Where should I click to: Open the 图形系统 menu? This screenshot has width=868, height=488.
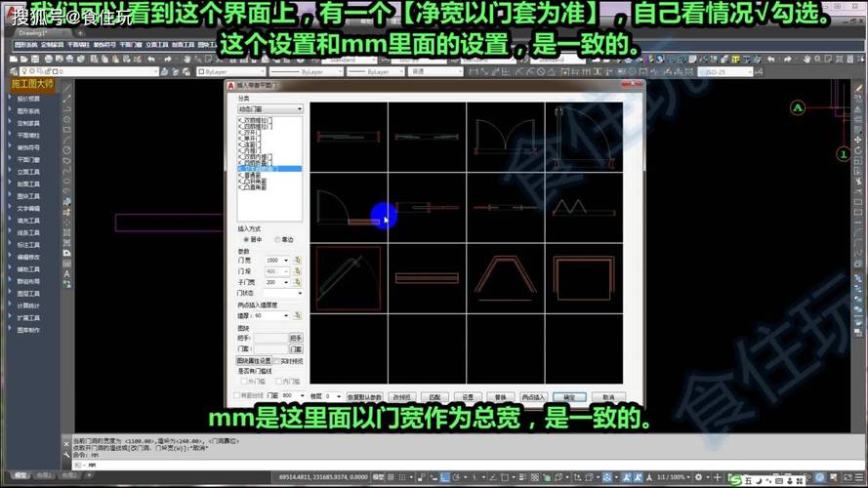tap(25, 45)
